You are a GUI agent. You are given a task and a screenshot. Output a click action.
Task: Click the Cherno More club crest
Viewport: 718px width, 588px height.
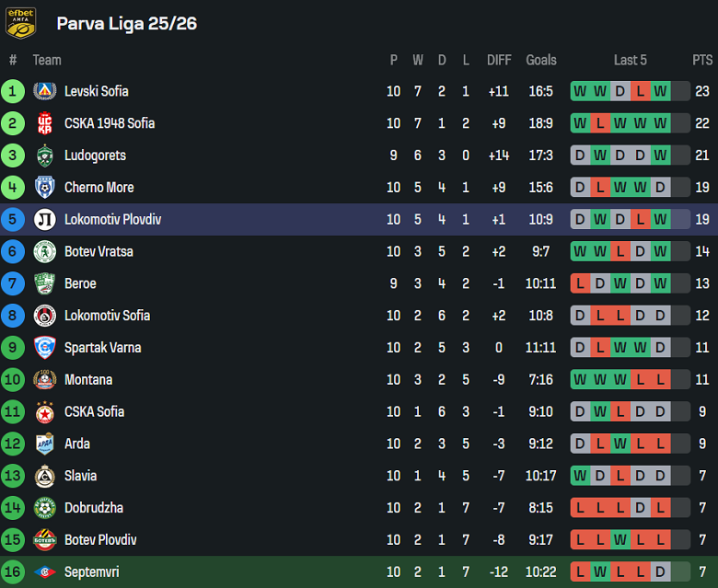tap(44, 188)
